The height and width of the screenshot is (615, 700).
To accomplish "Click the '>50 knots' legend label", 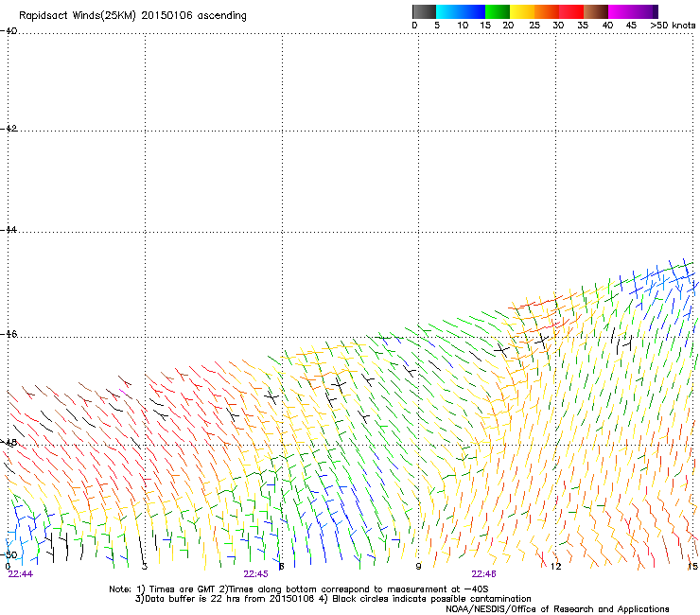I will point(673,26).
